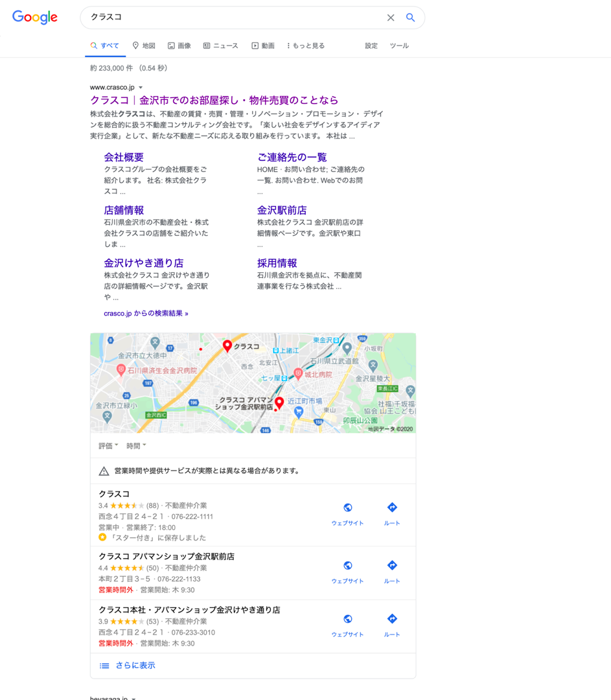The width and height of the screenshot is (611, 700).
Task: Open the 店舗情報 sitelink
Action: click(124, 210)
